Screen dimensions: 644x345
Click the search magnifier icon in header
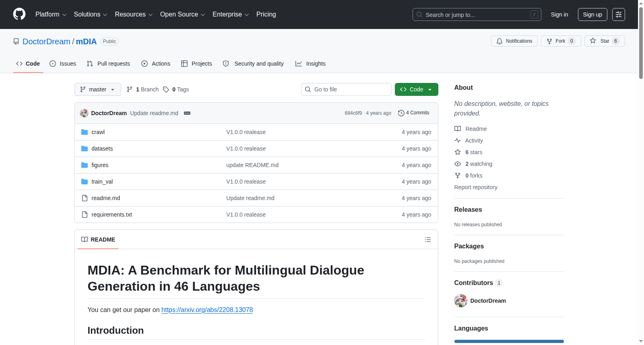(419, 14)
